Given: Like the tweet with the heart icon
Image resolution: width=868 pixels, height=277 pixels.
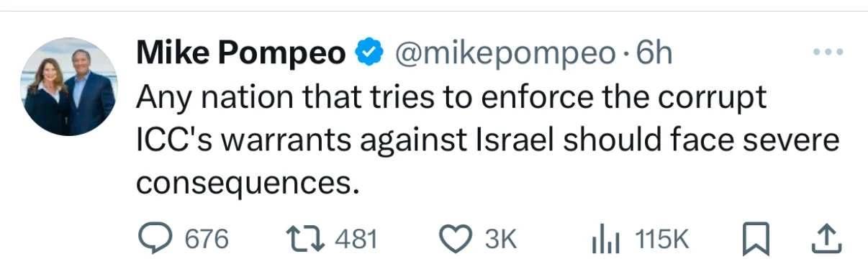Looking at the screenshot, I should pyautogui.click(x=456, y=239).
